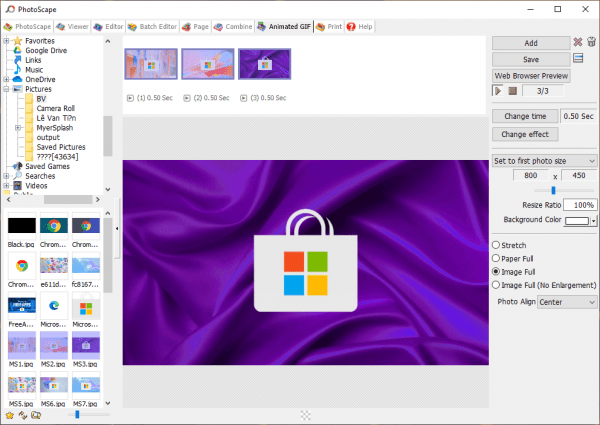Expand the OneDrive tree node

(x=7, y=79)
